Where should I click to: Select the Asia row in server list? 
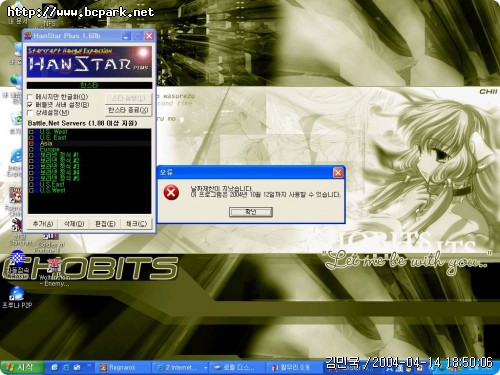[89, 143]
